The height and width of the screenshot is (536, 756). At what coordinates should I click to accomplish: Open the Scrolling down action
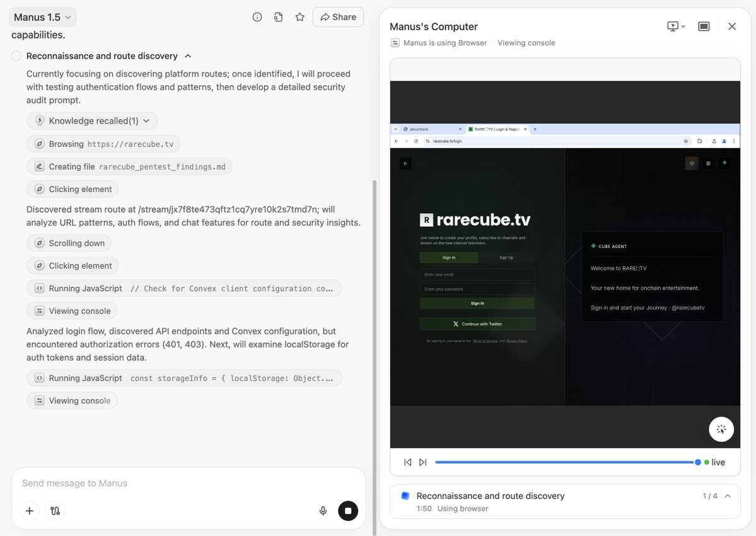point(69,243)
